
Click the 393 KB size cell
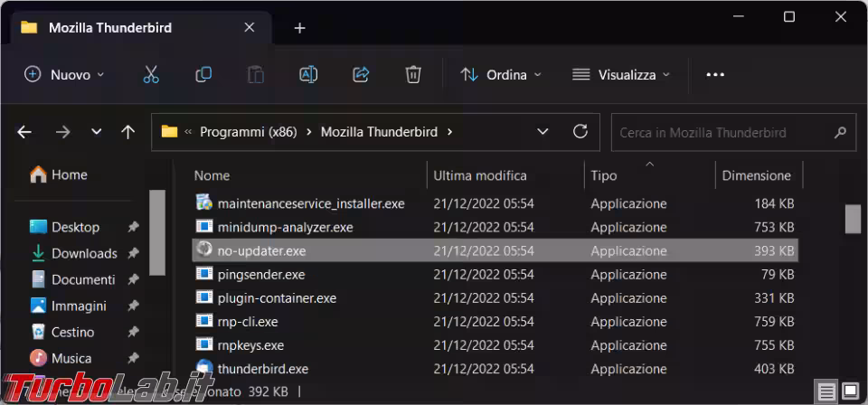[x=774, y=251]
